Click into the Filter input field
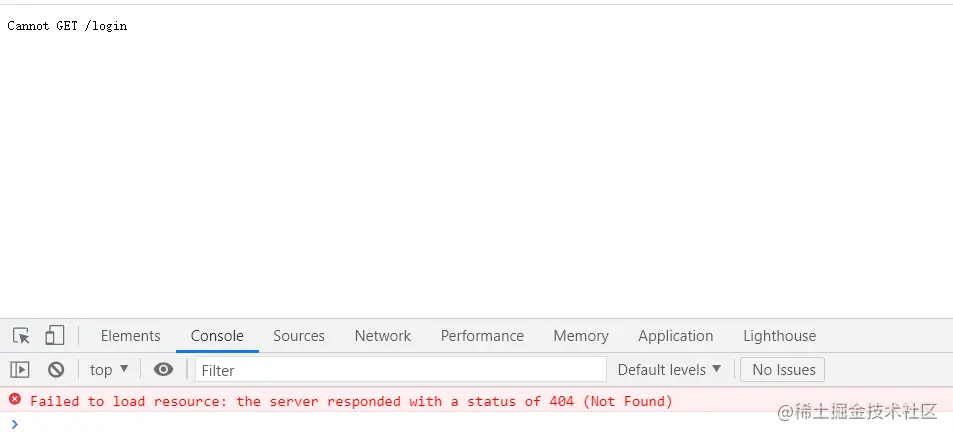The height and width of the screenshot is (437, 953). (x=401, y=370)
